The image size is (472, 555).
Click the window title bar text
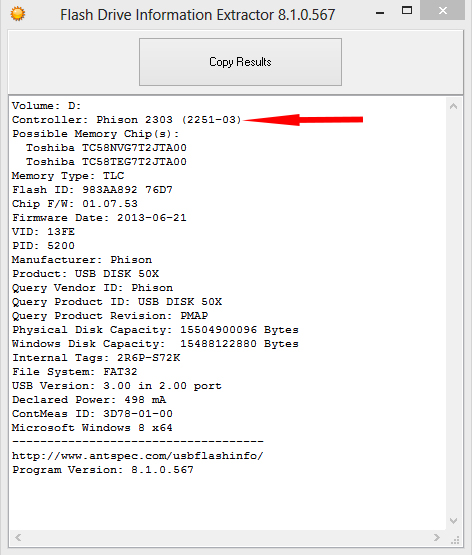(x=197, y=15)
